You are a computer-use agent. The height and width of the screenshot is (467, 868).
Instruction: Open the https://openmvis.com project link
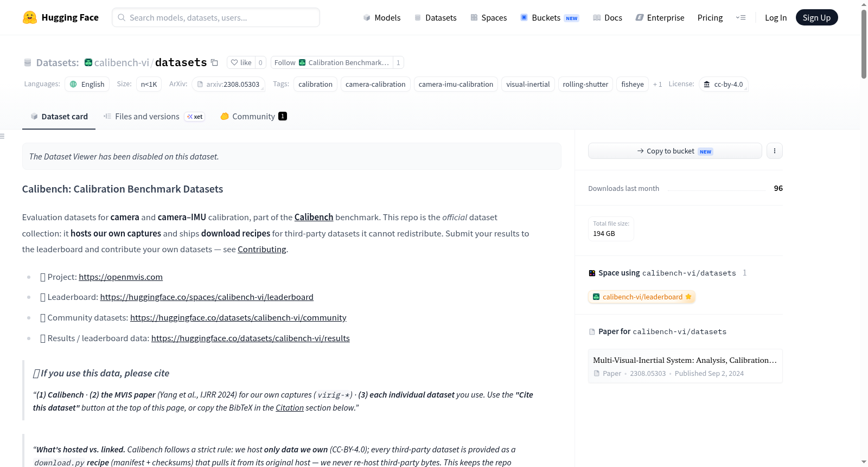[x=120, y=277]
